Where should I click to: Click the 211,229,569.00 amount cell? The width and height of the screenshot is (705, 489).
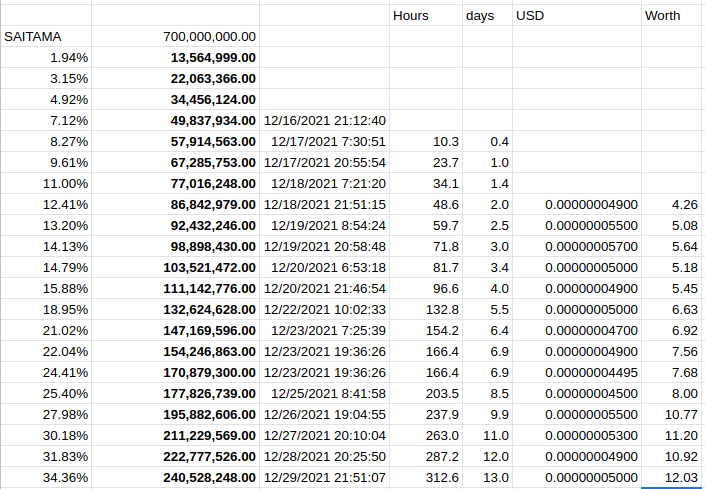tap(175, 435)
